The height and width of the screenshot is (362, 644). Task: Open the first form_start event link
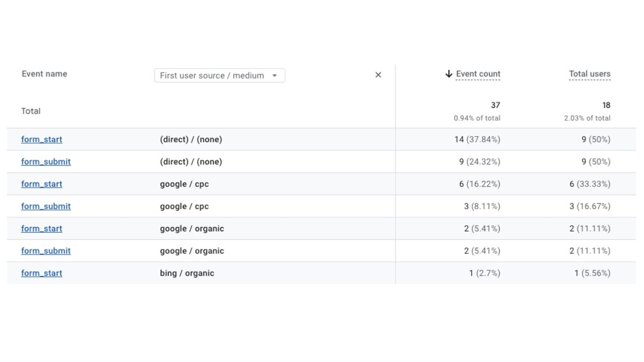41,139
